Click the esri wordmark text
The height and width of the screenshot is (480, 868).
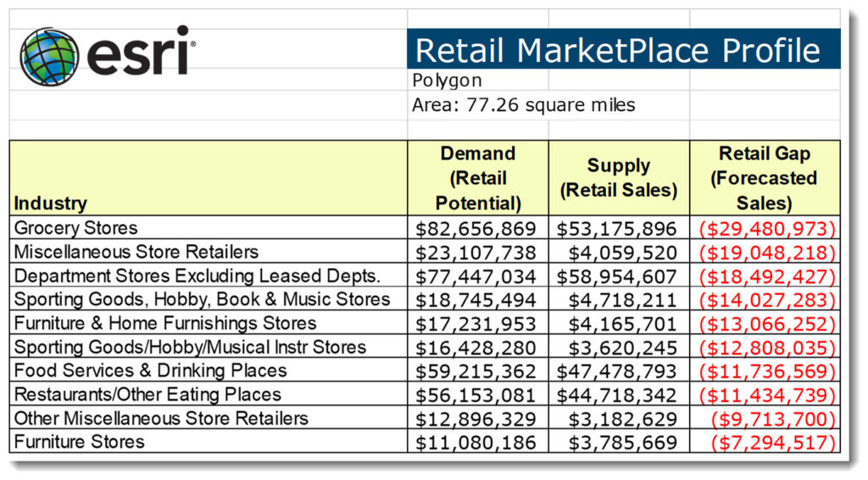pos(142,53)
